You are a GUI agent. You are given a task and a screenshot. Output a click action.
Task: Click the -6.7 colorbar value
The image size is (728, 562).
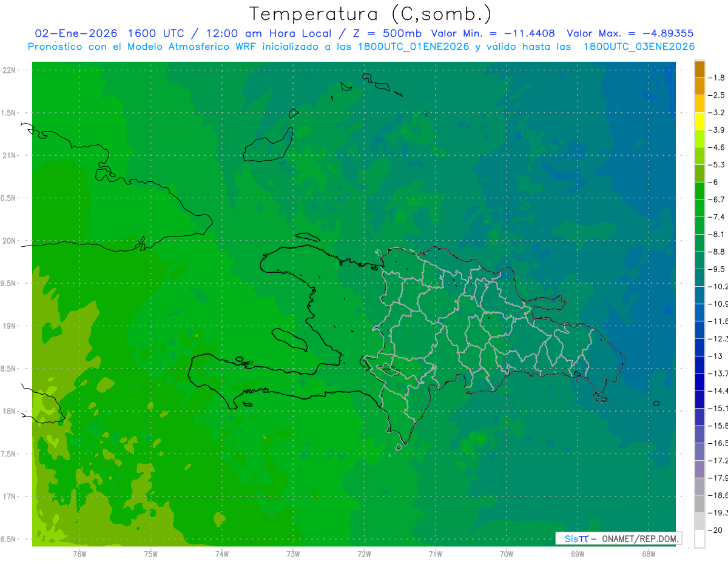pos(718,199)
